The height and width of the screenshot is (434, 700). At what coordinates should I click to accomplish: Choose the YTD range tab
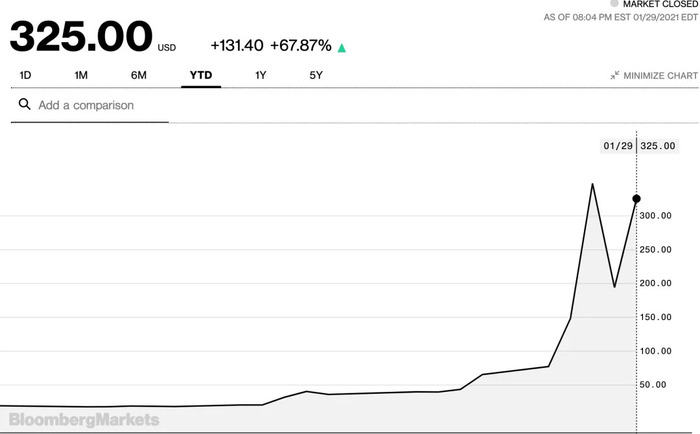201,75
